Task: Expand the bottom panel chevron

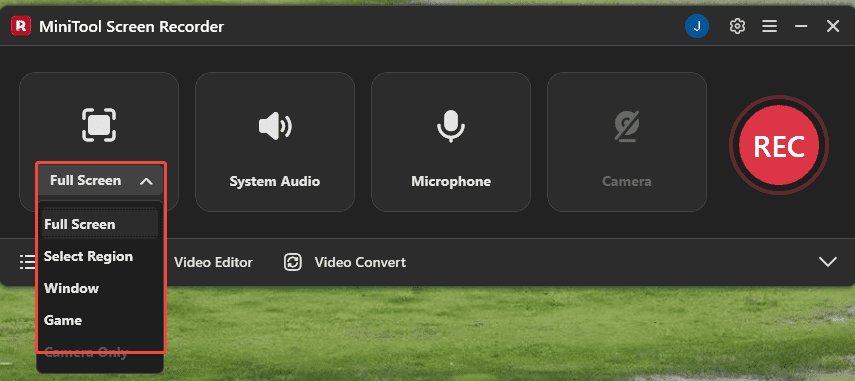Action: 828,262
